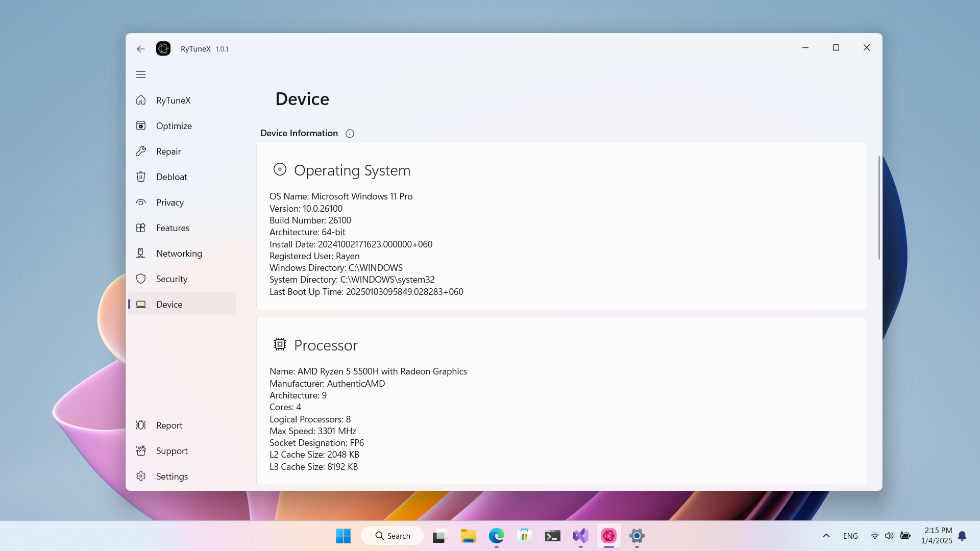The image size is (980, 551).
Task: Toggle the hamburger navigation menu
Action: point(141,74)
